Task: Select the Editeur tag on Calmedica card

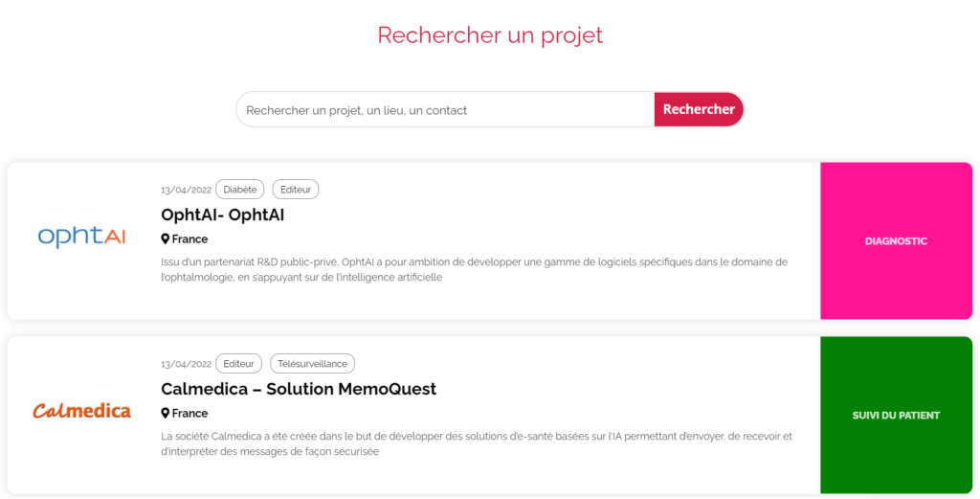Action: [x=238, y=363]
